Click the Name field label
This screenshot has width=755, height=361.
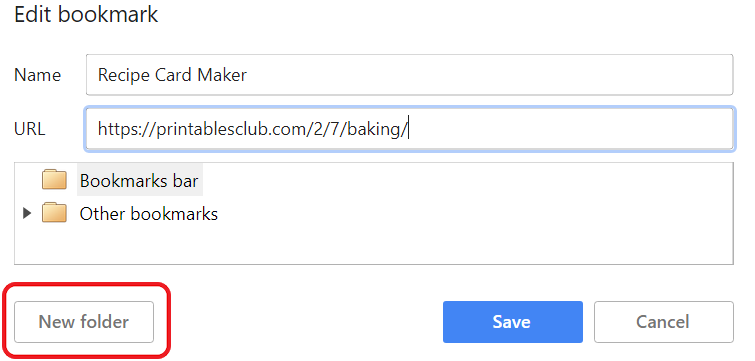click(x=37, y=75)
